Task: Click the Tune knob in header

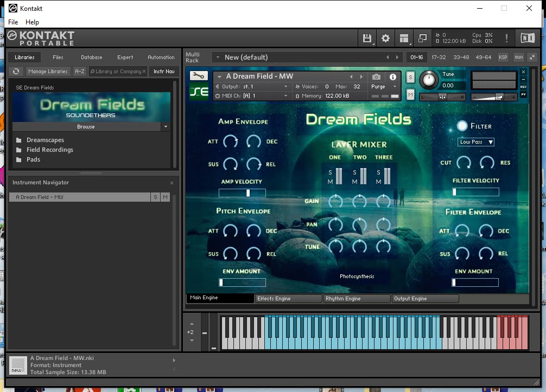Action: (x=429, y=80)
